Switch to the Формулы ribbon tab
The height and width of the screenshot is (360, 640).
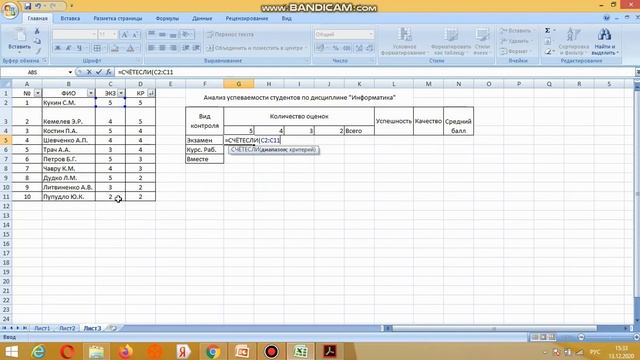[167, 18]
